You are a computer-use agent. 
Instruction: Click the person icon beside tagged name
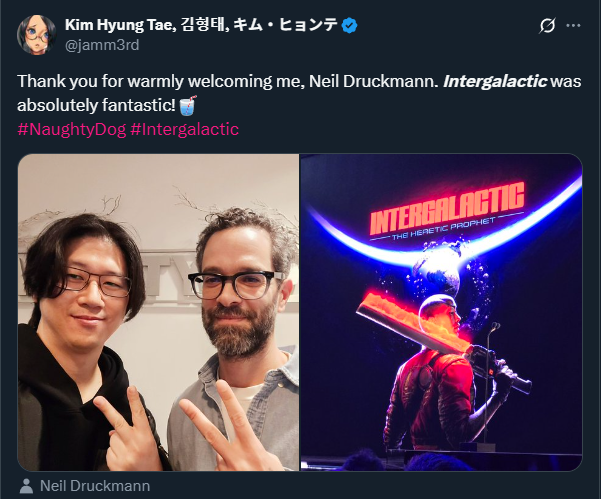coord(26,486)
